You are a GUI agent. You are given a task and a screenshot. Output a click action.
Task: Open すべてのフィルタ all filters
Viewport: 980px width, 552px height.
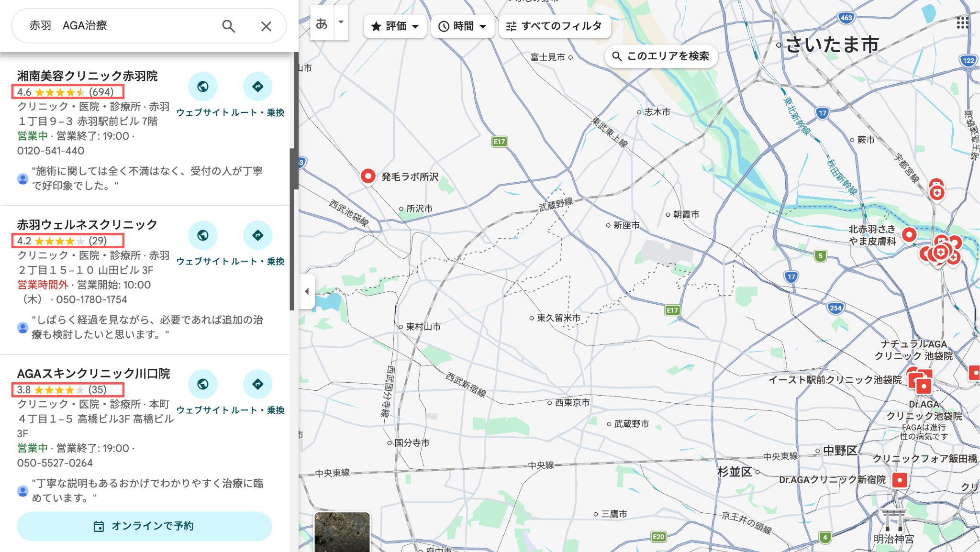(555, 26)
